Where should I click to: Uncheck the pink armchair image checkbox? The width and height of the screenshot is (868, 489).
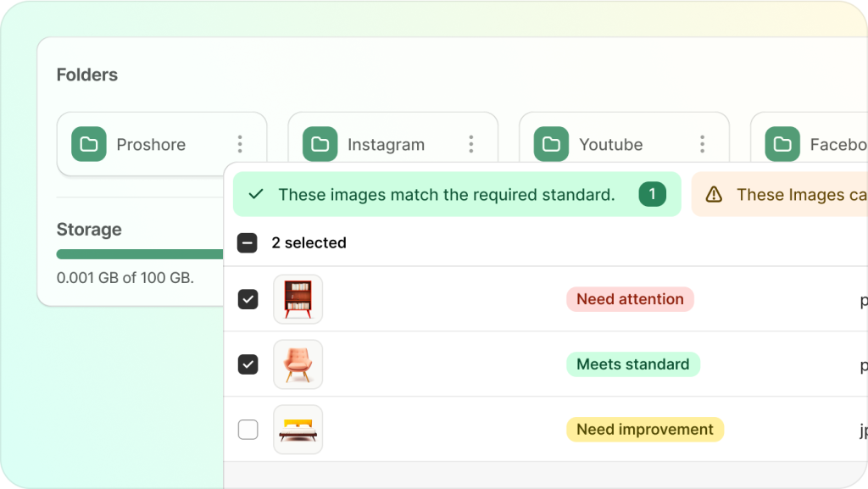tap(248, 364)
